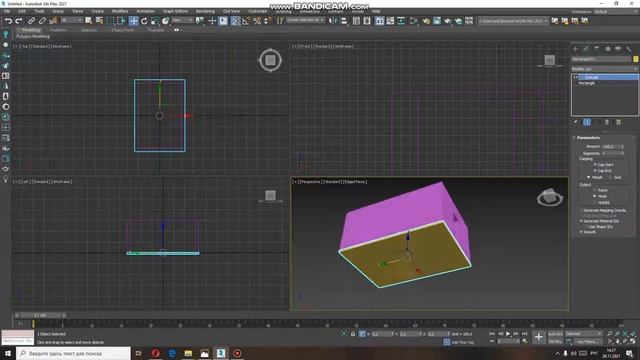Toggle Percent Snap icon
The height and width of the screenshot is (360, 640).
pyautogui.click(x=257, y=21)
